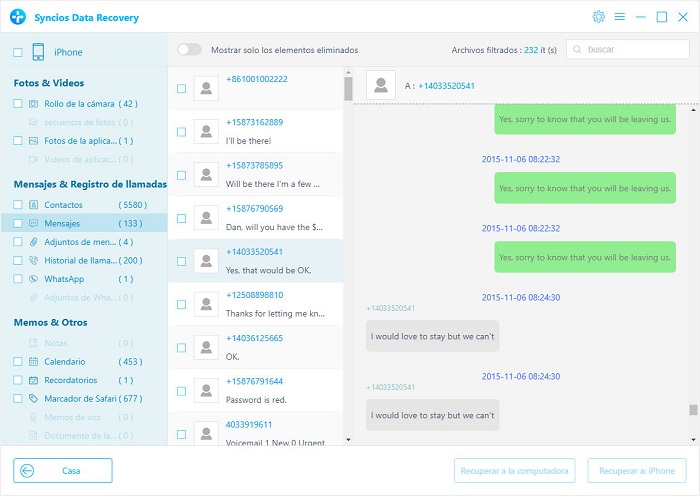This screenshot has height=496, width=700.
Task: Click the Casa back button
Action: point(63,471)
